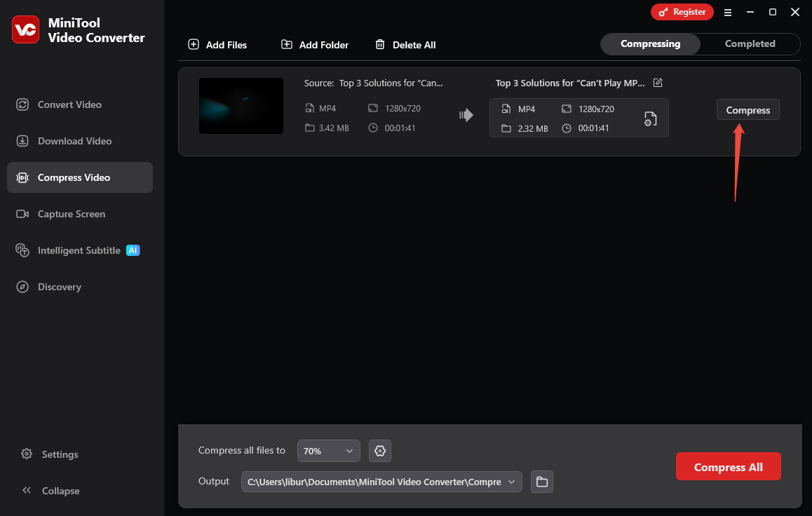812x516 pixels.
Task: Open the Convert Video panel
Action: (x=68, y=104)
